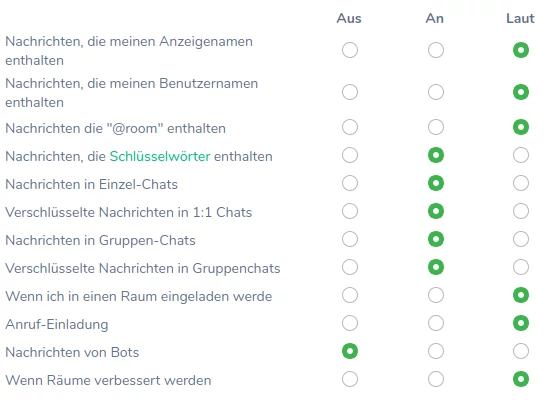Select Aus for Verschlüsselte Nachrichten in Gruppenchats
The height and width of the screenshot is (402, 548).
[350, 267]
